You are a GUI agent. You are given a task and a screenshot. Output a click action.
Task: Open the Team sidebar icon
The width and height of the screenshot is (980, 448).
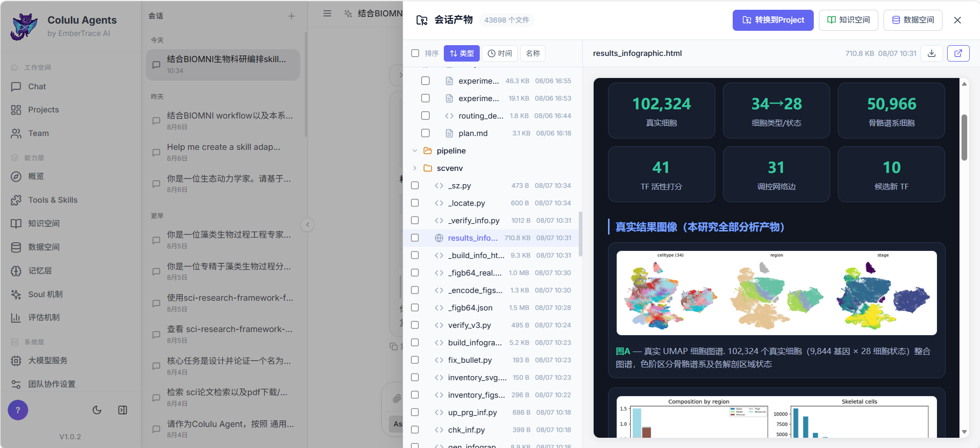click(x=16, y=133)
